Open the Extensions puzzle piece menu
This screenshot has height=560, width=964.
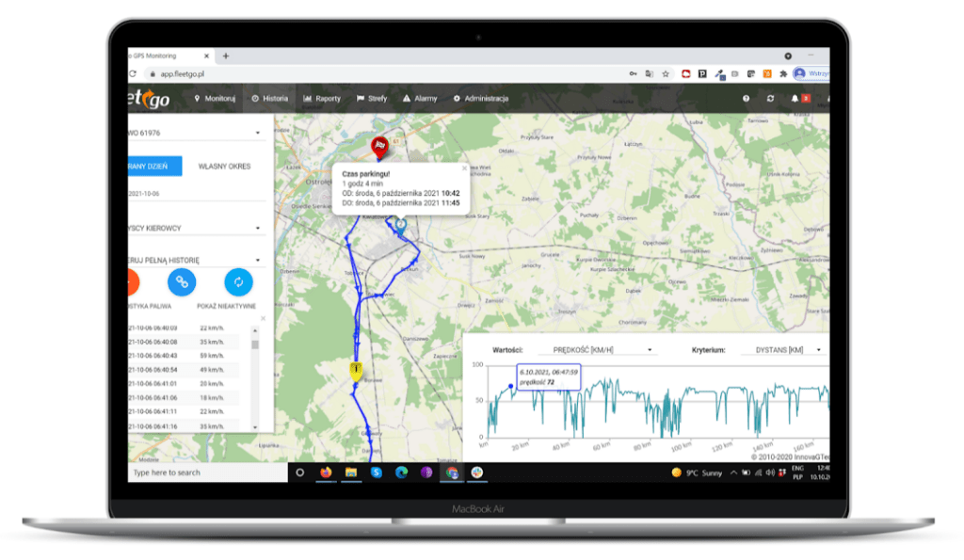(783, 73)
